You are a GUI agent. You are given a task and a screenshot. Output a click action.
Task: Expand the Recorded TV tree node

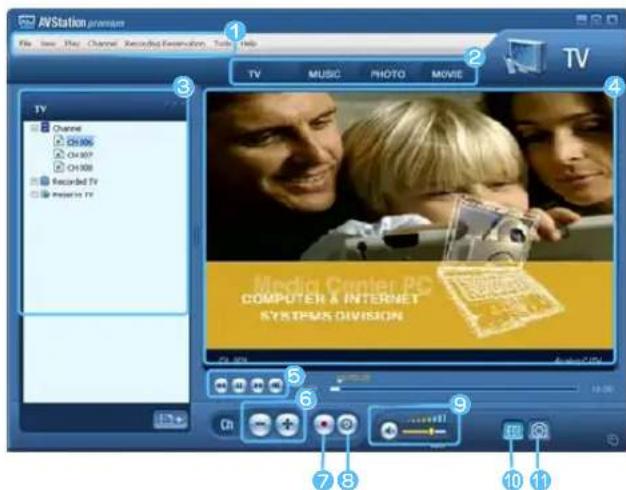pyautogui.click(x=35, y=182)
